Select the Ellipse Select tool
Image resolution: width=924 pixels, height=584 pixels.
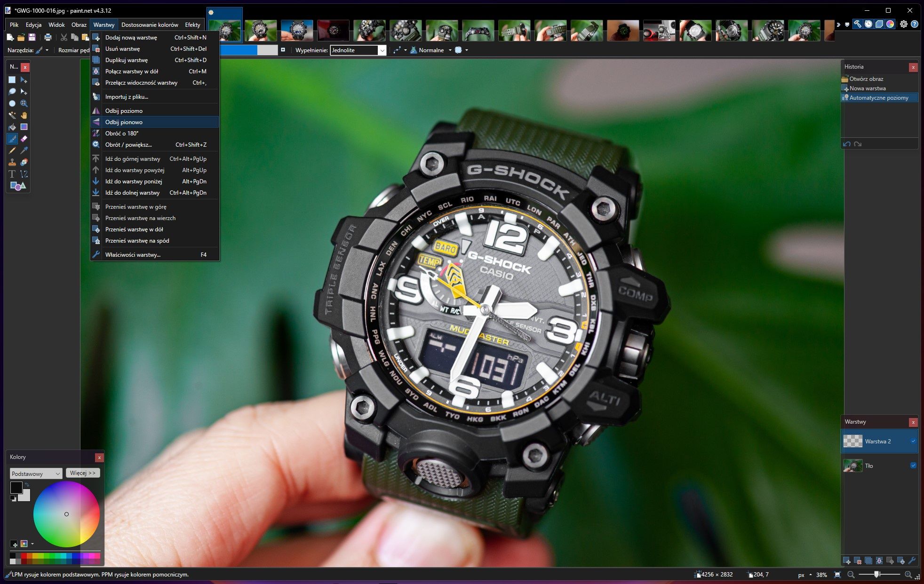point(12,103)
